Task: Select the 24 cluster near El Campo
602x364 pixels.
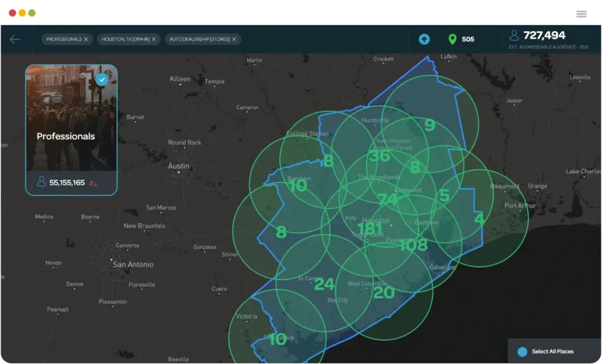Action: (x=325, y=284)
